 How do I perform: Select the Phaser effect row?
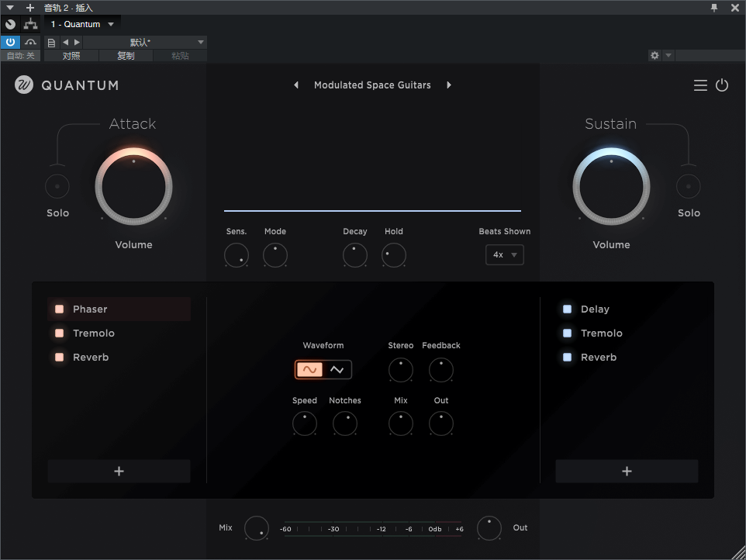[x=119, y=309]
